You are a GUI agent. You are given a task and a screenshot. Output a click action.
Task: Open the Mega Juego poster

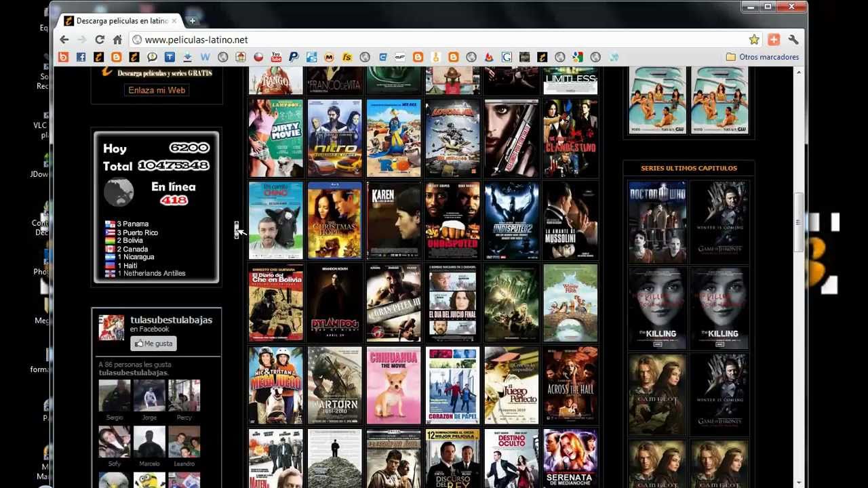pos(275,386)
